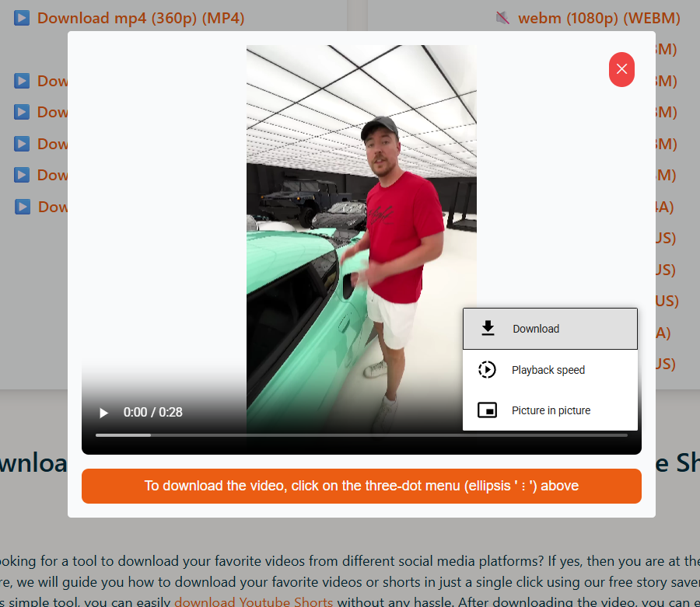Click the playback speed circular icon
700x607 pixels.
487,370
